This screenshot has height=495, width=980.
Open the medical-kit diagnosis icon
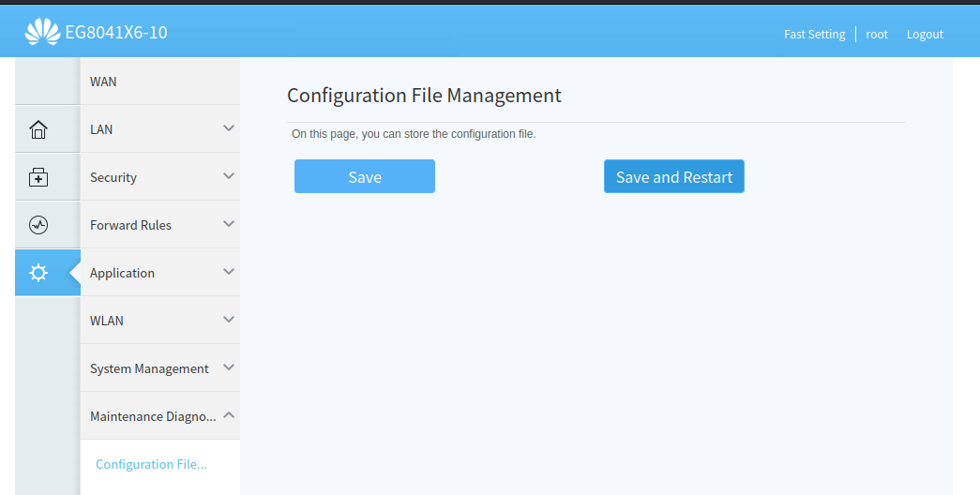tap(38, 177)
